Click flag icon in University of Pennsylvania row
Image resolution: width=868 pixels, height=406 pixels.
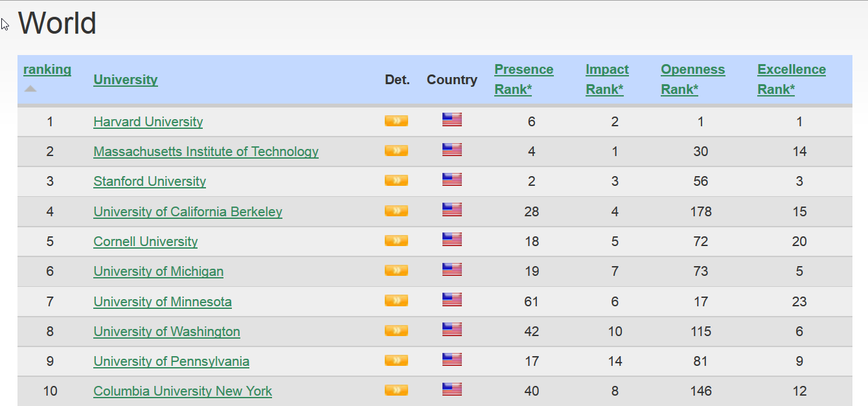[x=451, y=359]
